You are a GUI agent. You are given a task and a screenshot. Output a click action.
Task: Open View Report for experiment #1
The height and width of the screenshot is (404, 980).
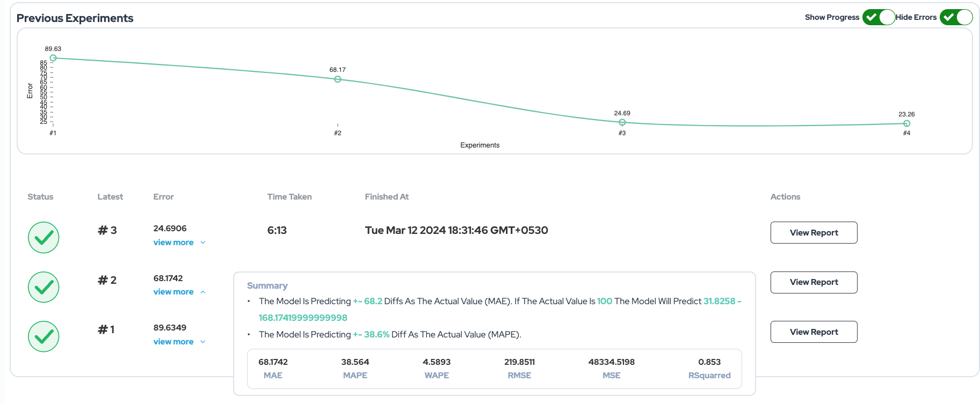tap(814, 332)
